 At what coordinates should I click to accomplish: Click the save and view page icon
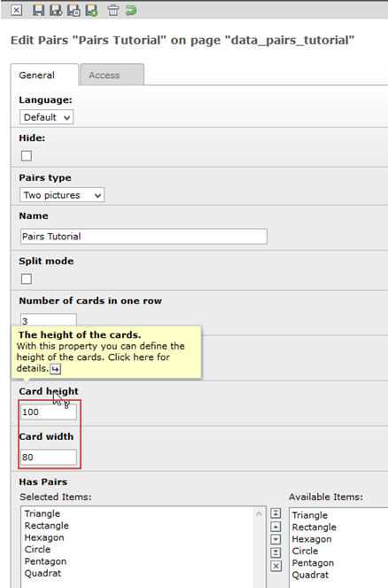(56, 10)
